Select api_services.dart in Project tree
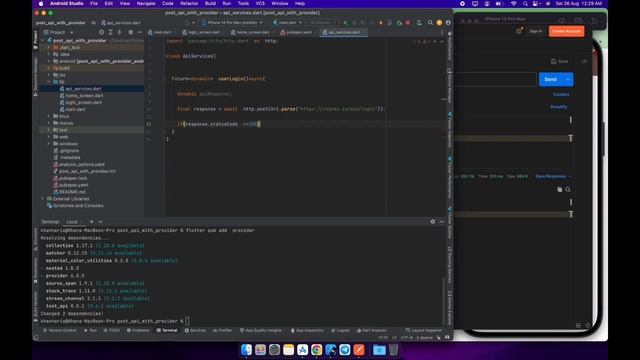The width and height of the screenshot is (640, 360). pos(83,89)
